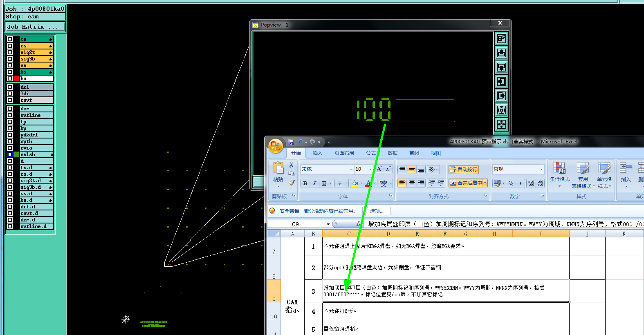Toggle checkbox for sig2t layer

pyautogui.click(x=10, y=52)
